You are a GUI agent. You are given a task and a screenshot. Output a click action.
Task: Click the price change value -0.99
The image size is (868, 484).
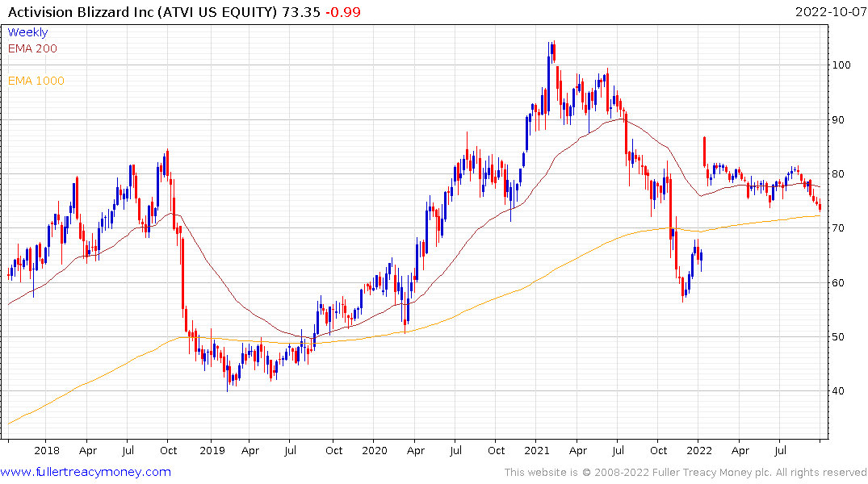343,12
